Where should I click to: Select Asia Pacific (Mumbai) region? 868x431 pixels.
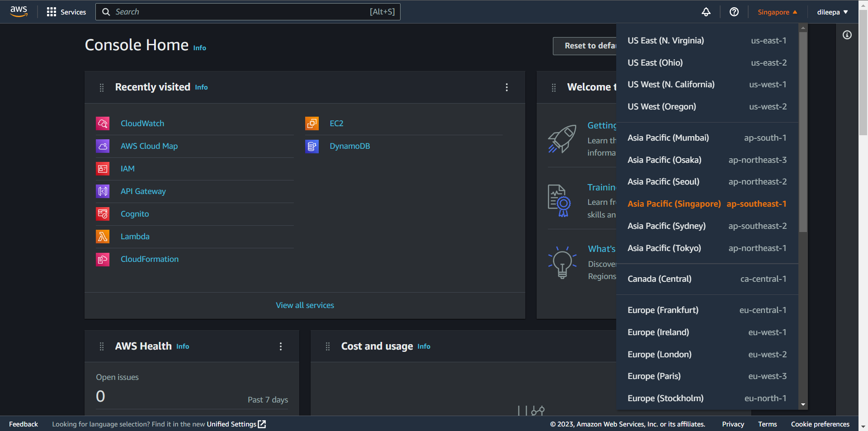(707, 138)
